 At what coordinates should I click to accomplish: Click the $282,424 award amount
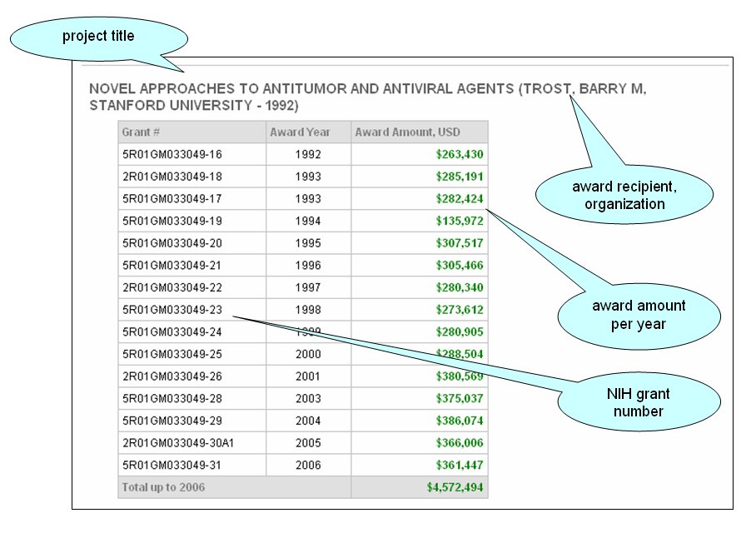[x=460, y=199]
